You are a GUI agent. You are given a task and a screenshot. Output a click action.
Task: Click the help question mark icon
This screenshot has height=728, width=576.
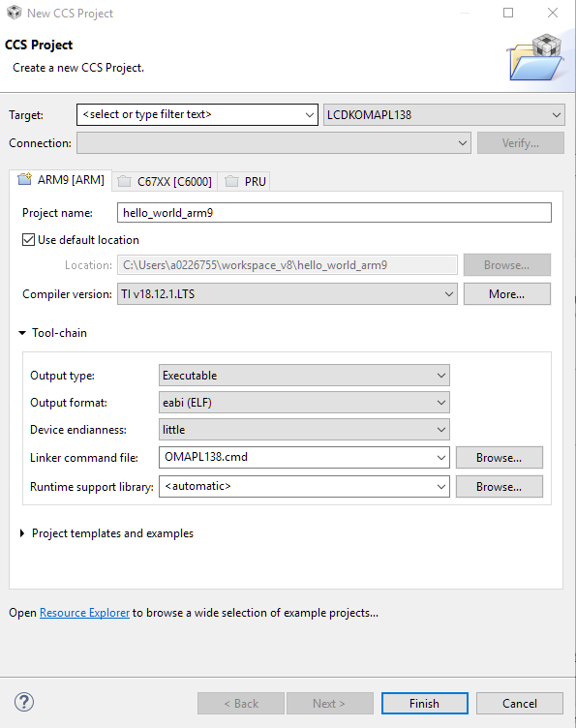click(23, 702)
